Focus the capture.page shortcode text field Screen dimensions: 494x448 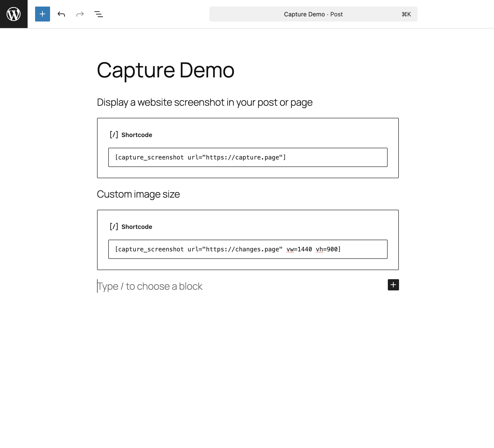247,157
